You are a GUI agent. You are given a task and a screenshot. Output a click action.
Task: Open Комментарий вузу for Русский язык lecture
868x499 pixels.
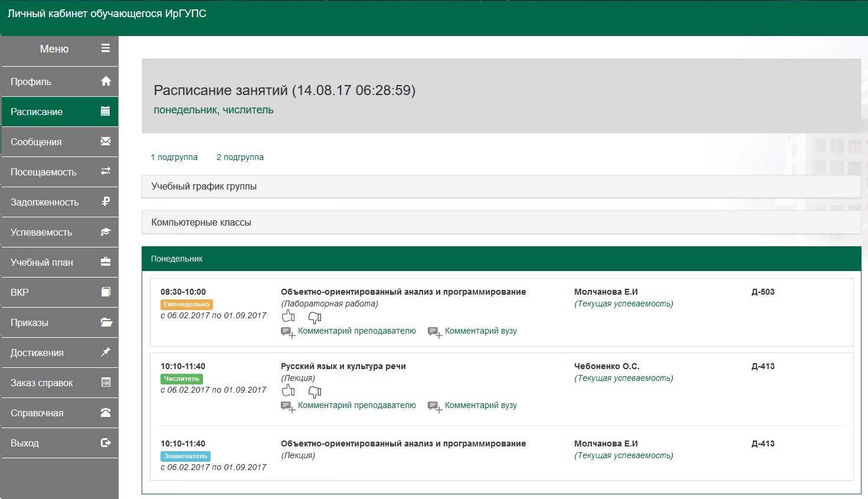[x=481, y=405]
